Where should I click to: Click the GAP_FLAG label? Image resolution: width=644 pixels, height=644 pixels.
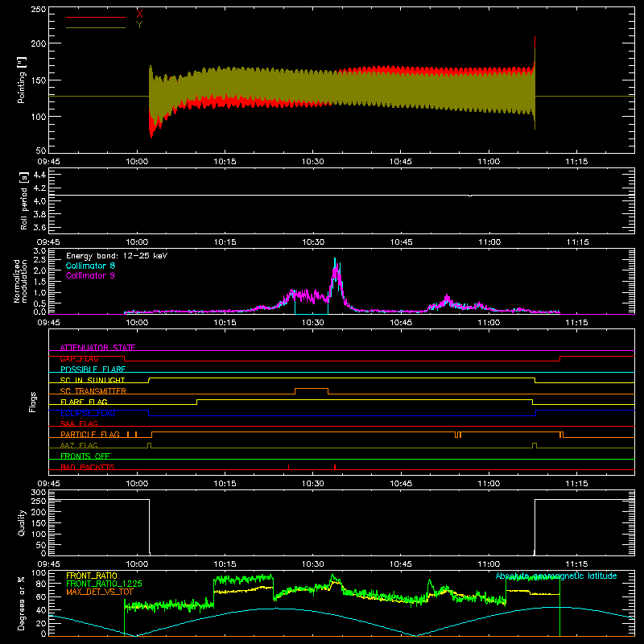click(x=79, y=358)
